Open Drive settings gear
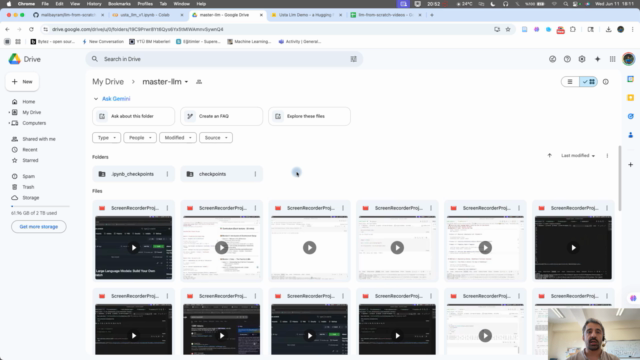 click(x=582, y=59)
